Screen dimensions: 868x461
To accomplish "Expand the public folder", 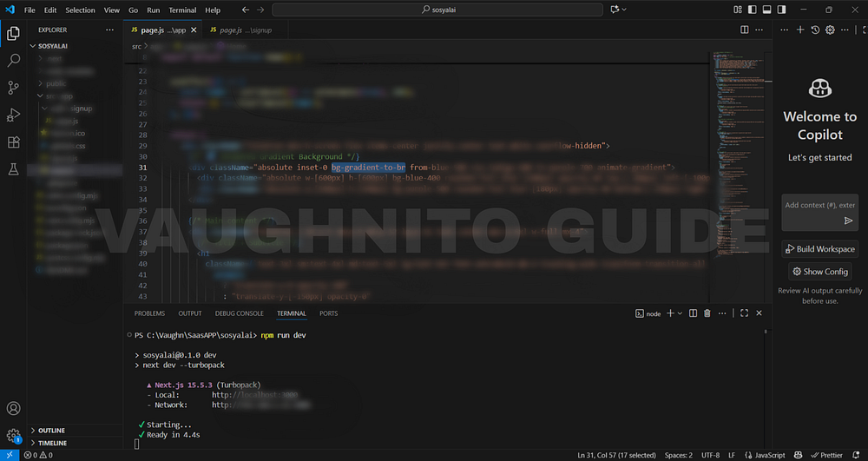I will click(56, 83).
